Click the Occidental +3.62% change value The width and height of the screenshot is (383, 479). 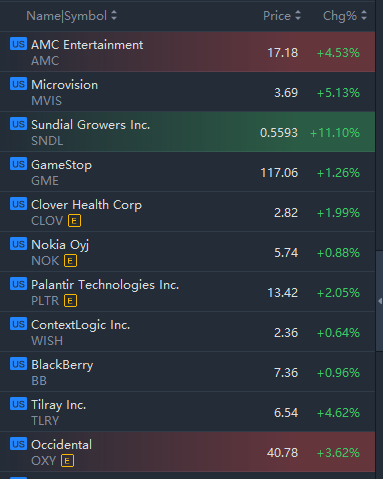click(338, 453)
